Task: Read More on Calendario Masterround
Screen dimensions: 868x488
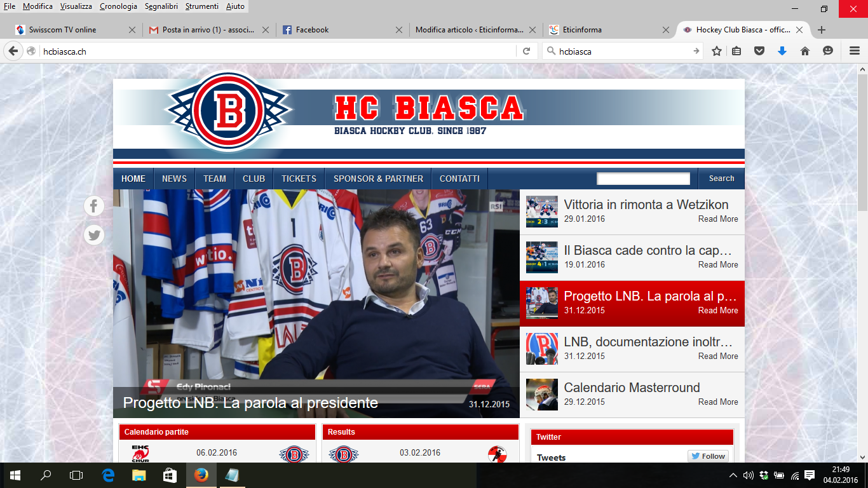Action: pos(718,402)
